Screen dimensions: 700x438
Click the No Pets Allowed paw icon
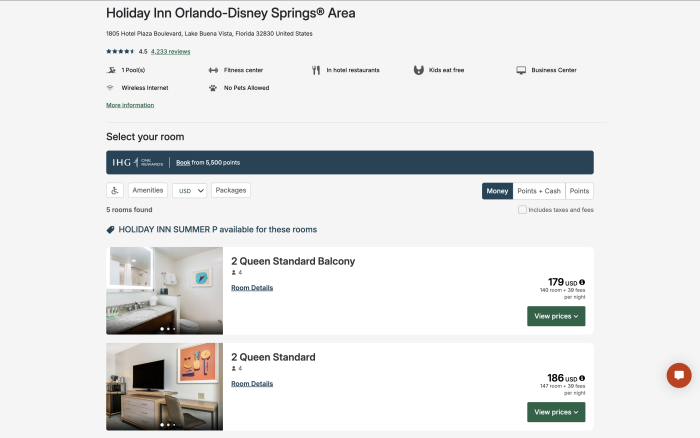coord(213,88)
